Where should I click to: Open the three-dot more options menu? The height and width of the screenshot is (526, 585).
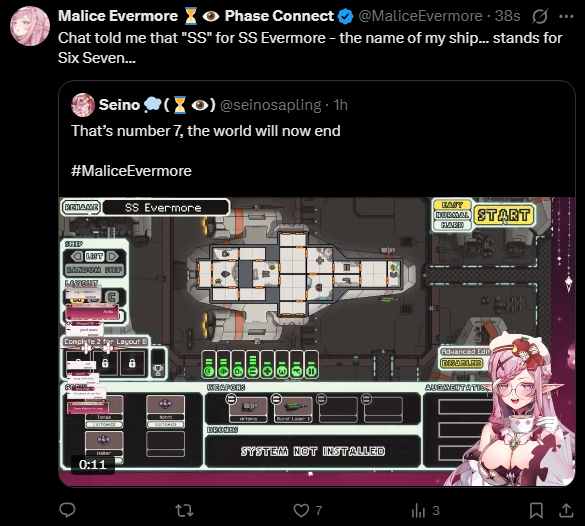pos(566,16)
